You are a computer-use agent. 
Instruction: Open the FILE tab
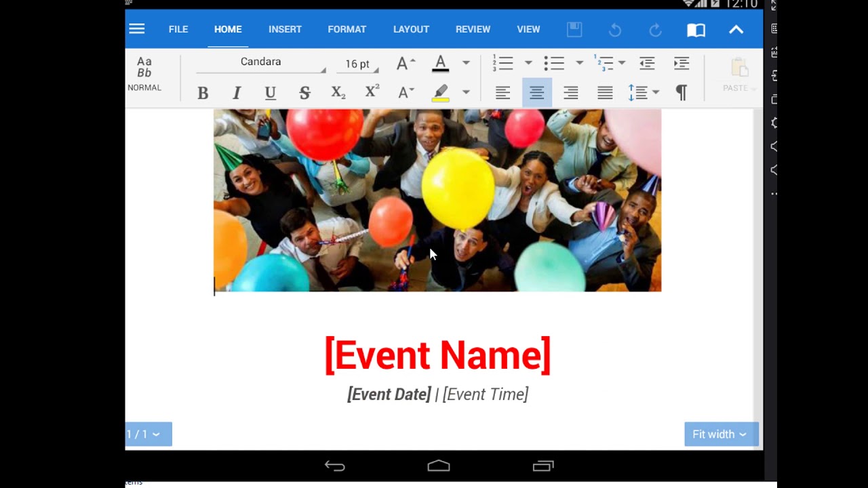[x=178, y=29]
